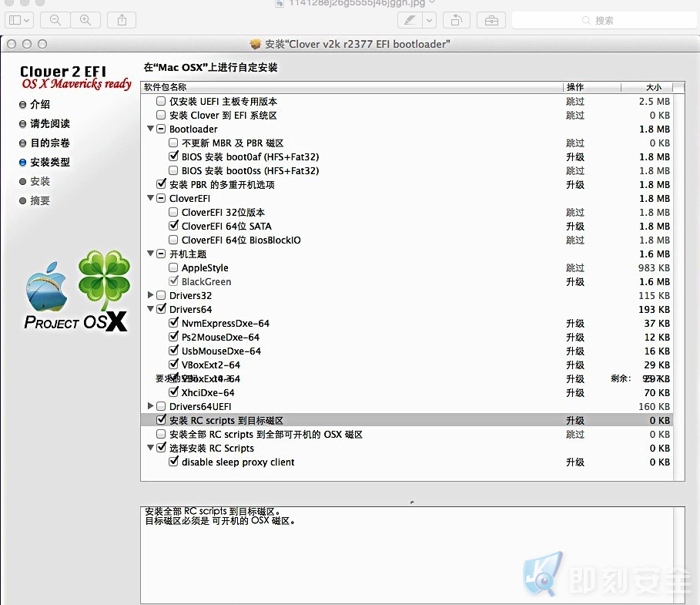Toggle the BlackGreen theme checkbox
This screenshot has height=605, width=700.
coord(173,281)
